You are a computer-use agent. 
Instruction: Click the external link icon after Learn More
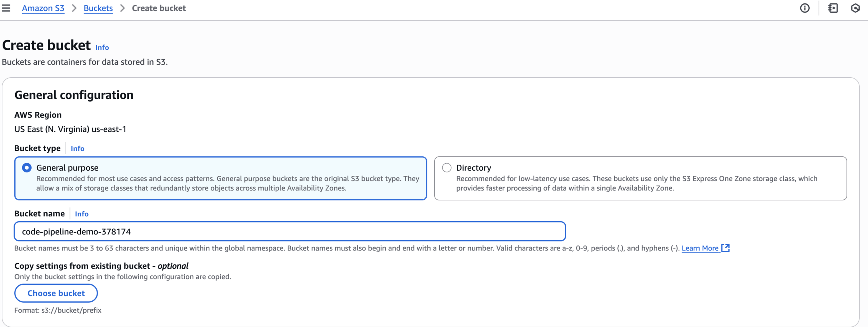tap(725, 248)
